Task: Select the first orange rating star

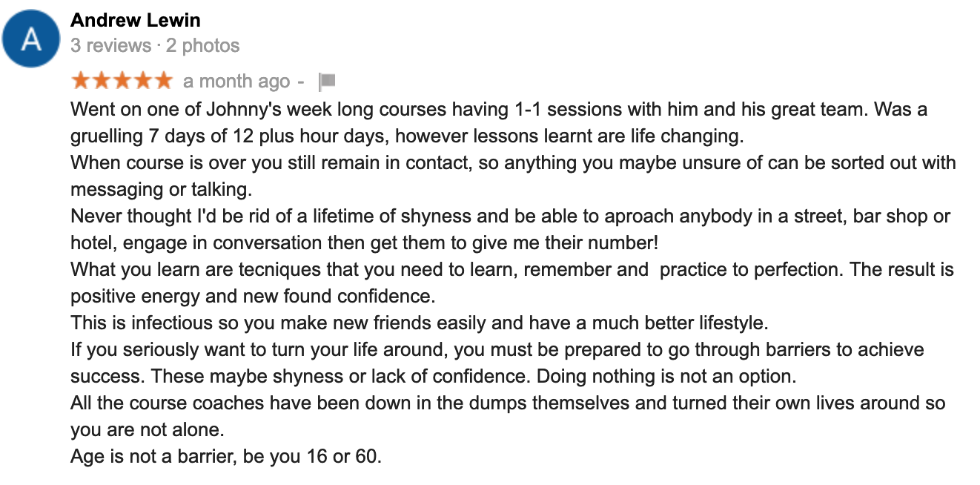Action: pyautogui.click(x=82, y=80)
